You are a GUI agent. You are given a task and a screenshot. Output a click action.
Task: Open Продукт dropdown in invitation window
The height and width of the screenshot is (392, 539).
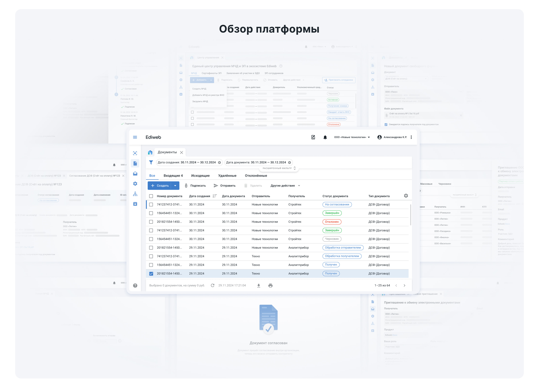point(406,335)
